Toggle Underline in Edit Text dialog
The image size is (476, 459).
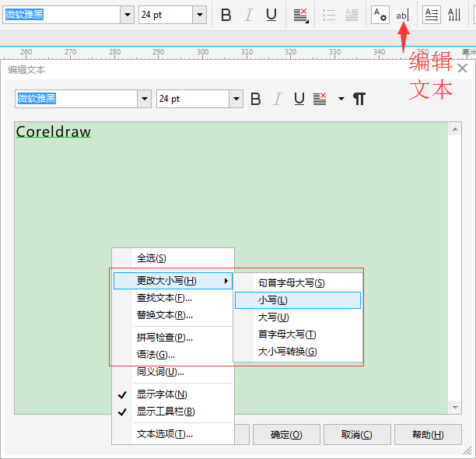point(299,99)
